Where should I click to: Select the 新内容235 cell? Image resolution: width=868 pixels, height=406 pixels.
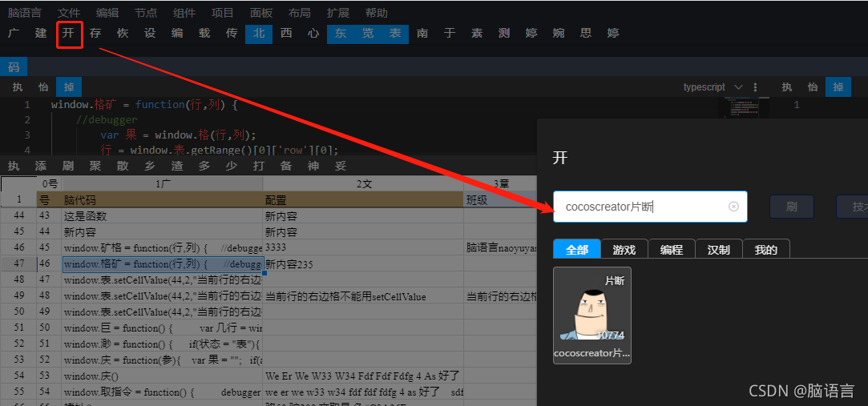363,264
